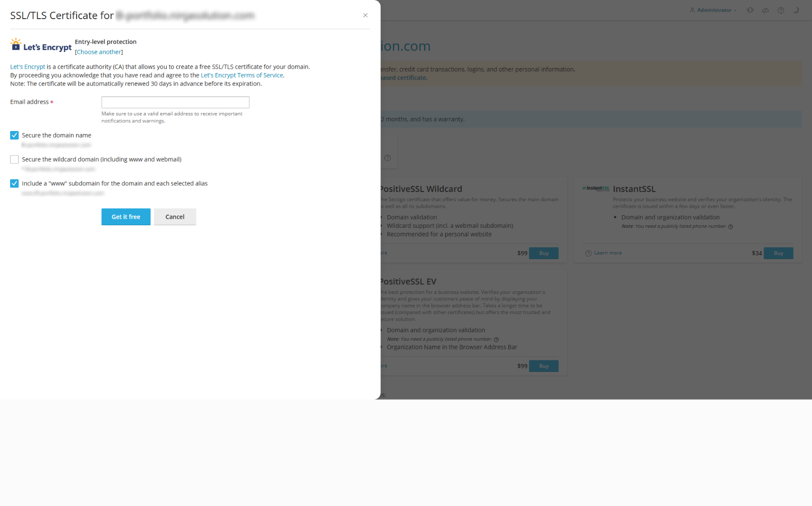Open InstantSSL Learn more link
This screenshot has height=506, width=812.
(x=607, y=253)
